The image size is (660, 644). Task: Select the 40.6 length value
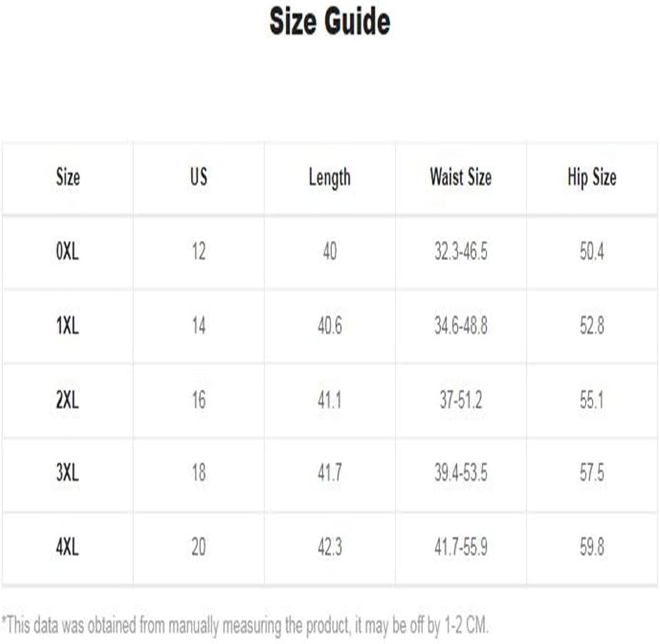point(329,326)
